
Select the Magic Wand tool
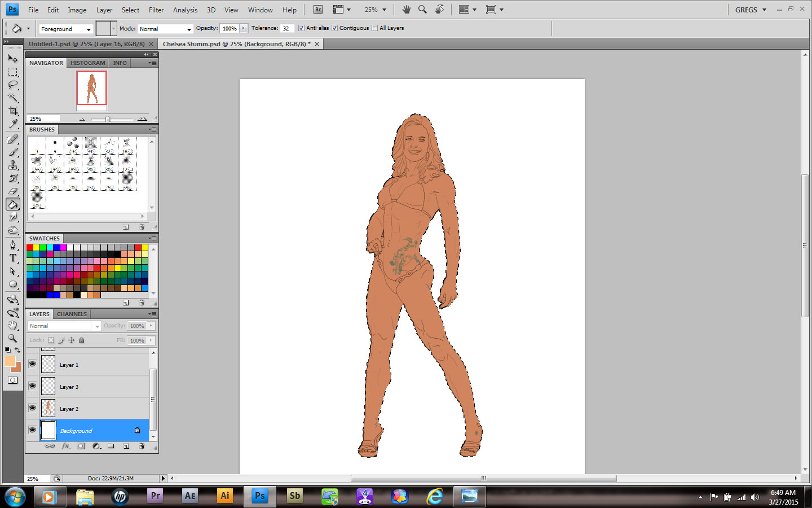[13, 98]
